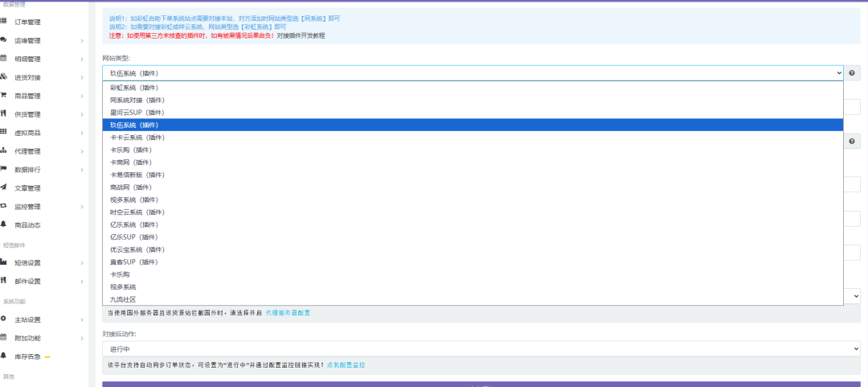Choose 优云宝系统（插件） option
The image size is (868, 387).
tap(137, 249)
